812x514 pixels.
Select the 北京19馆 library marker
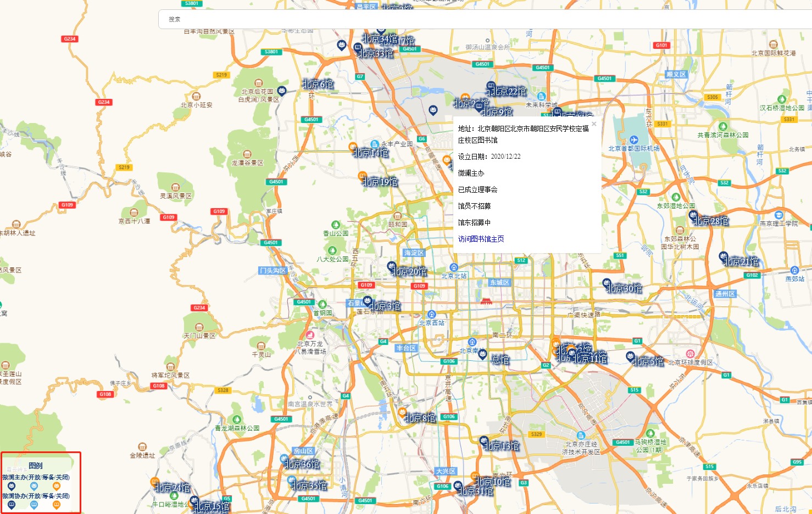[x=363, y=176]
